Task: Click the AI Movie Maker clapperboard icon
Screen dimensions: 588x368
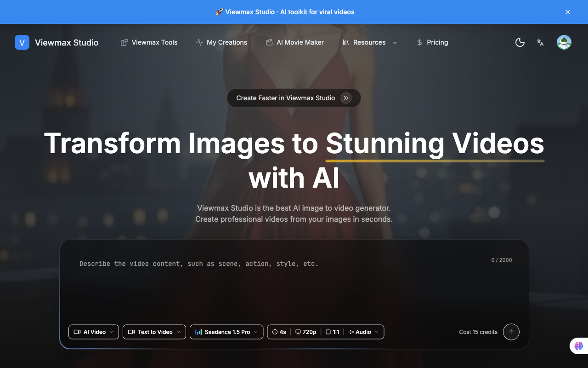Action: pyautogui.click(x=269, y=42)
